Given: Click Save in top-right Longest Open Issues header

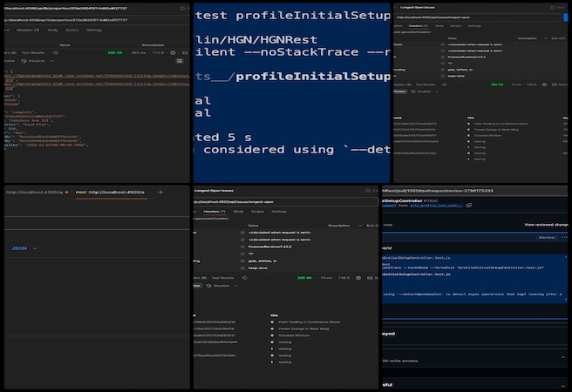Looking at the screenshot, I should coord(557,7).
